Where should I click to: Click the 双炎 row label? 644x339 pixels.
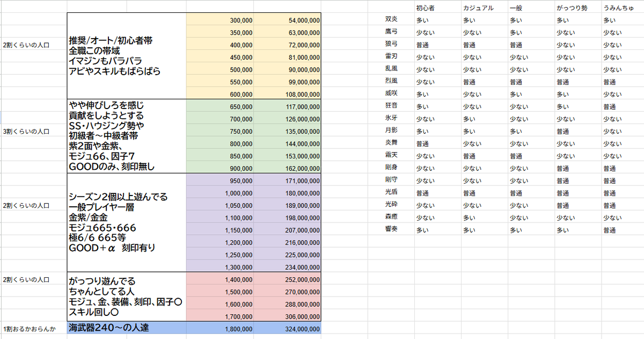(x=391, y=20)
